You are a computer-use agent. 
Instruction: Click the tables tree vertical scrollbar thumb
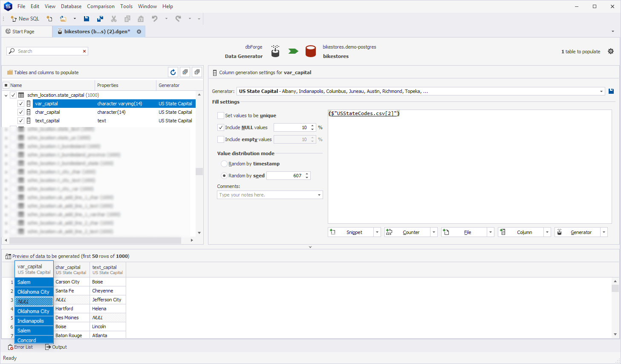coord(199,171)
